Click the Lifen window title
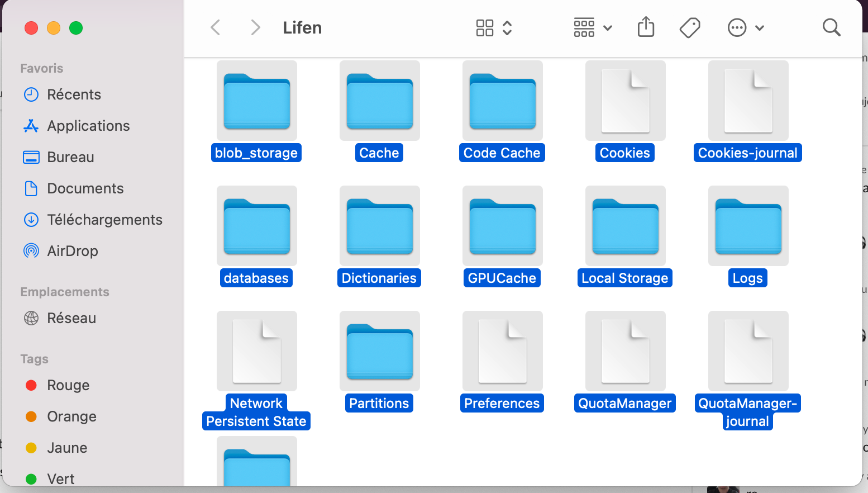Image resolution: width=868 pixels, height=493 pixels. pos(302,27)
